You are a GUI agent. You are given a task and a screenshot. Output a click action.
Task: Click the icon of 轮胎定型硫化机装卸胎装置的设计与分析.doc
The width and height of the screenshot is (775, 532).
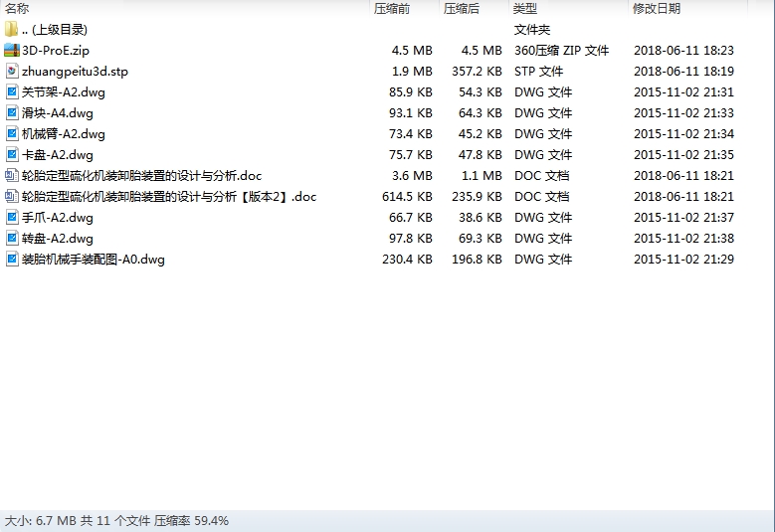[11, 175]
